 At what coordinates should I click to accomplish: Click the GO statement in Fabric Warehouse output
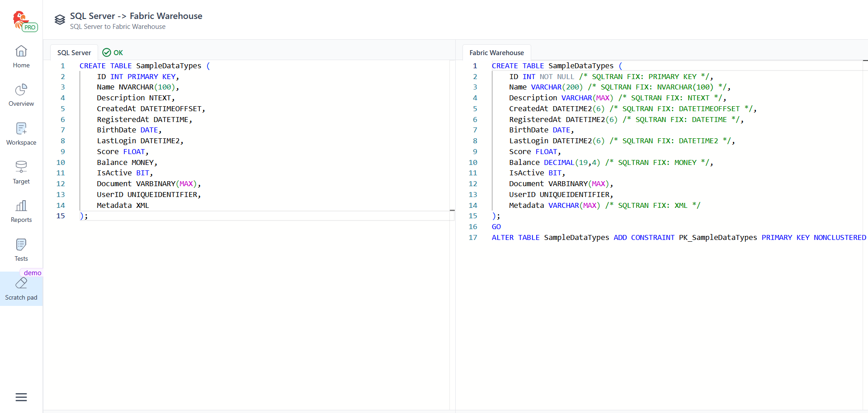coord(496,227)
